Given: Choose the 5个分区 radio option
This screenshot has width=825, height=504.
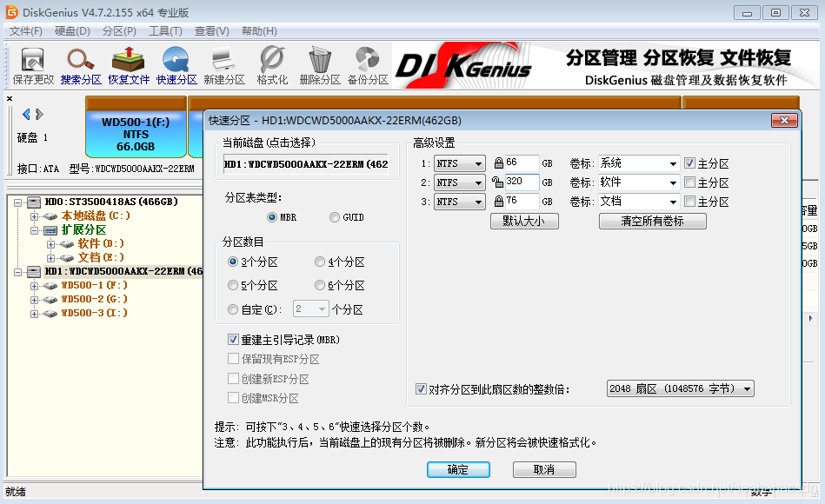Looking at the screenshot, I should 233,285.
